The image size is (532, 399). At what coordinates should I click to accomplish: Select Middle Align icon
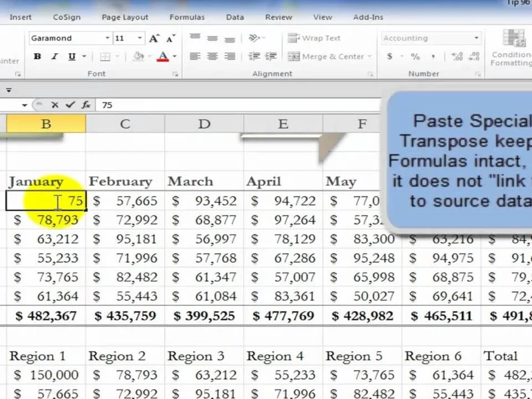(x=212, y=38)
